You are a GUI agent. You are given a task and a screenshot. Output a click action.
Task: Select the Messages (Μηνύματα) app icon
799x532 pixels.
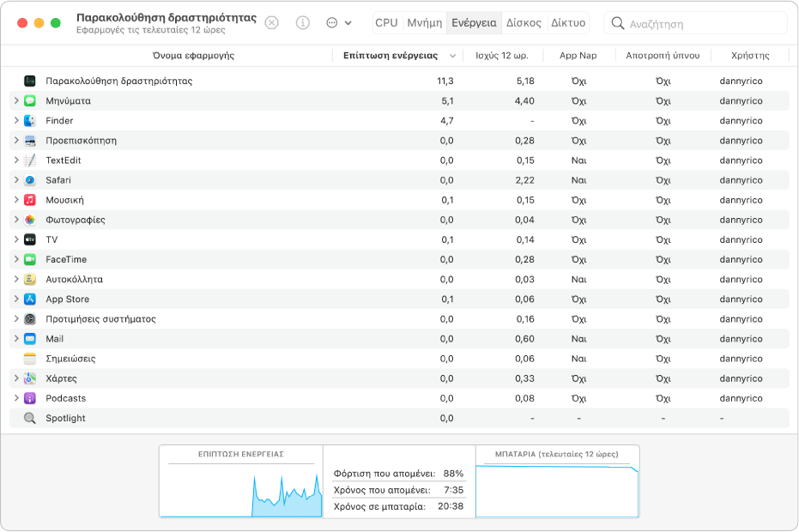tap(30, 100)
